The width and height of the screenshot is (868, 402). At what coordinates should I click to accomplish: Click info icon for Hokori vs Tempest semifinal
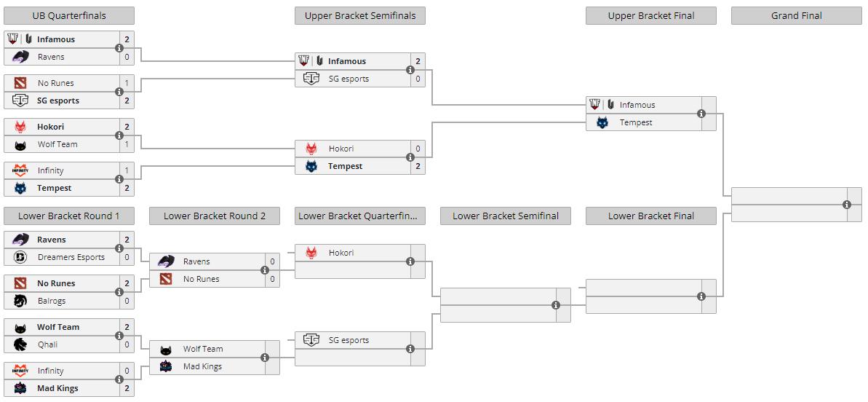click(410, 157)
